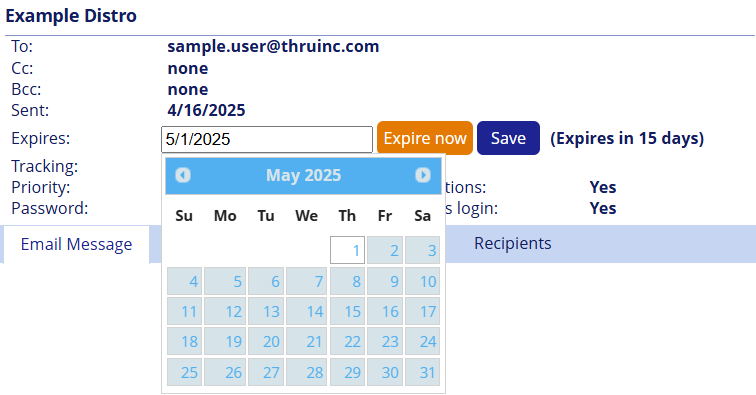This screenshot has height=395, width=756.
Task: Select May 31 in the calendar
Action: click(422, 372)
